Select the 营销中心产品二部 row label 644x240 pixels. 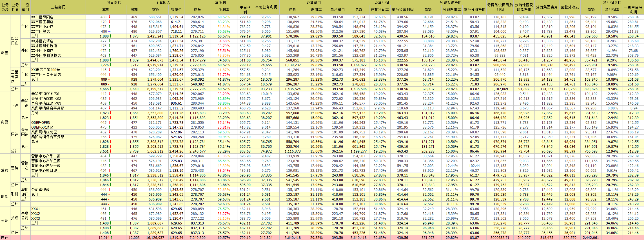click(46, 156)
